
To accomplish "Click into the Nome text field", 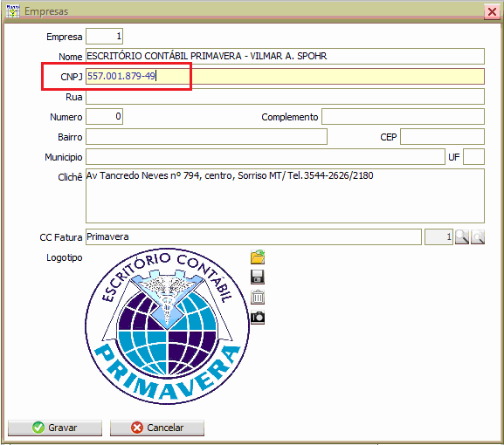I will tap(285, 56).
